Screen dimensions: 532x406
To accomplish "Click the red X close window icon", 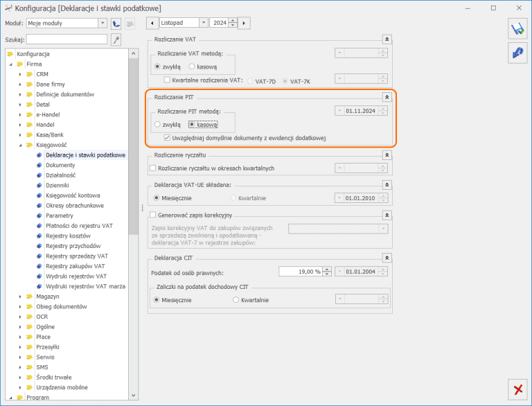I will click(517, 389).
